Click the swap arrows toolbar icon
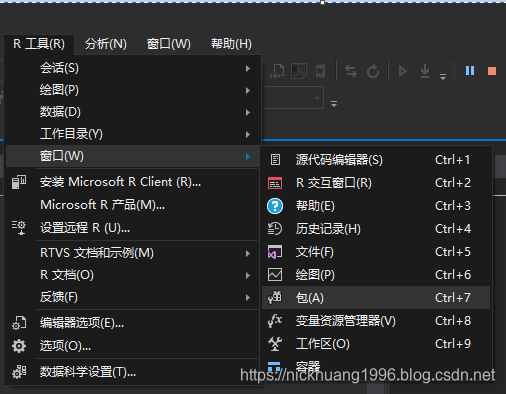Screen dimensions: 506x394 click(x=351, y=71)
